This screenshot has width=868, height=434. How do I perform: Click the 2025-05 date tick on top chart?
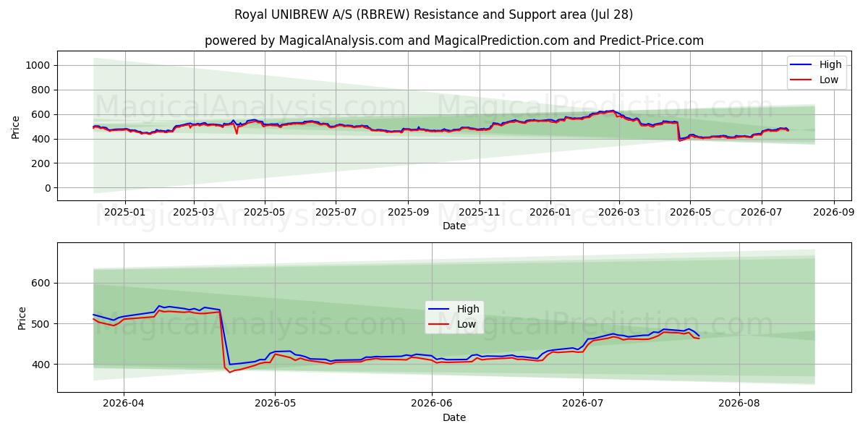point(264,213)
